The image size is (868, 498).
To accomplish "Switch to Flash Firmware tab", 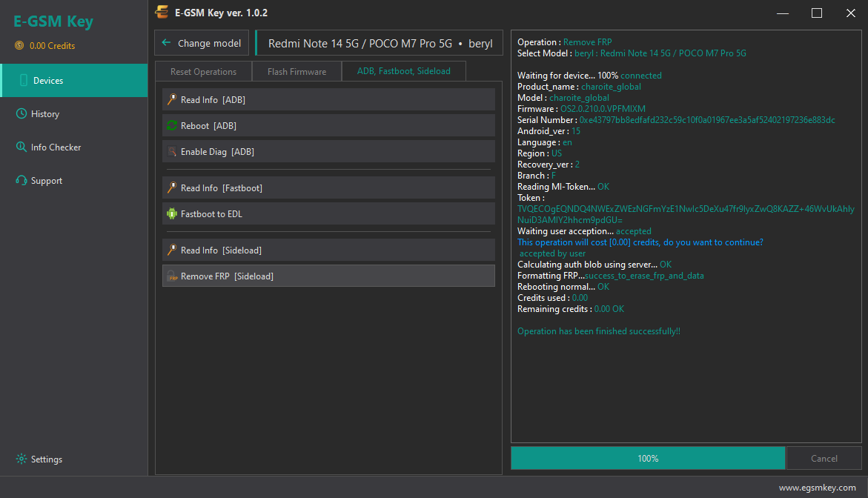I will tap(296, 71).
